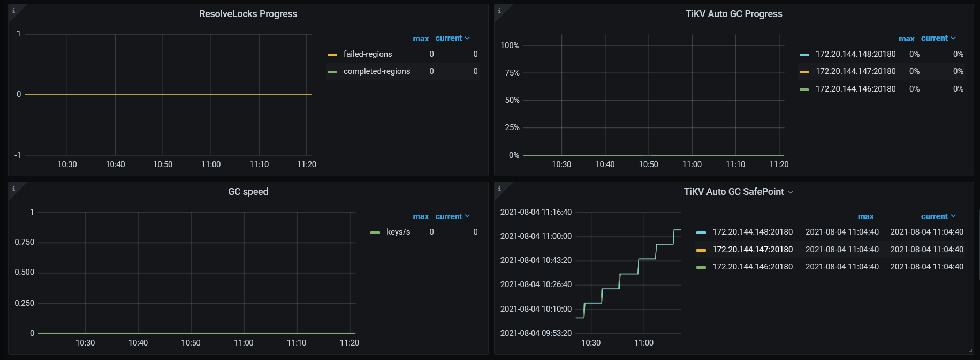Image resolution: width=980 pixels, height=360 pixels.
Task: Toggle the failed-regions series visibility
Action: 367,54
